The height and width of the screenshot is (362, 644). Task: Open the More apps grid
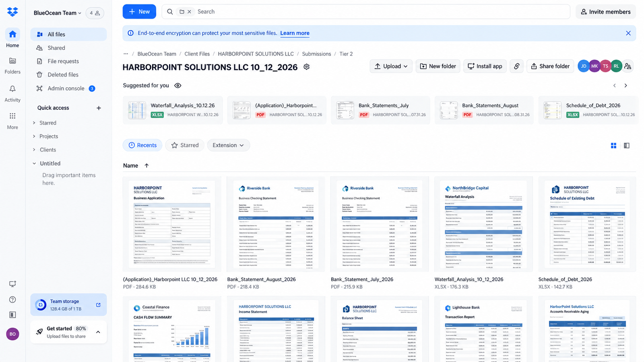pyautogui.click(x=12, y=121)
